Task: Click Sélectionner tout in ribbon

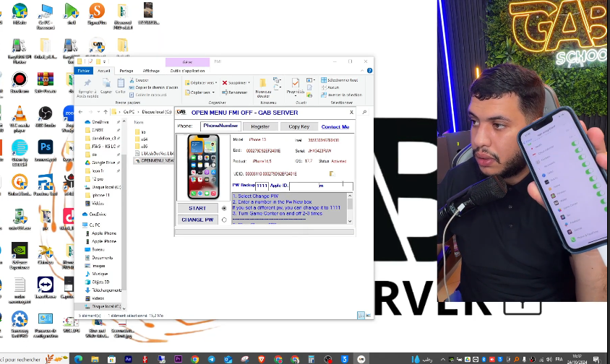Action: point(339,80)
